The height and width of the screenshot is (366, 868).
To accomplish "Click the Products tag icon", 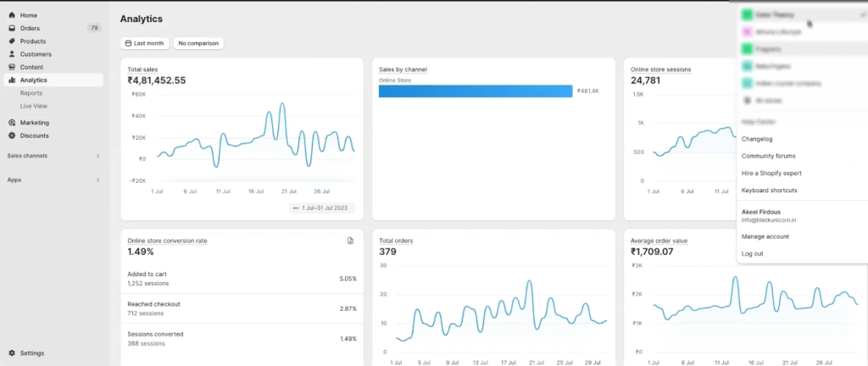I will coord(12,41).
